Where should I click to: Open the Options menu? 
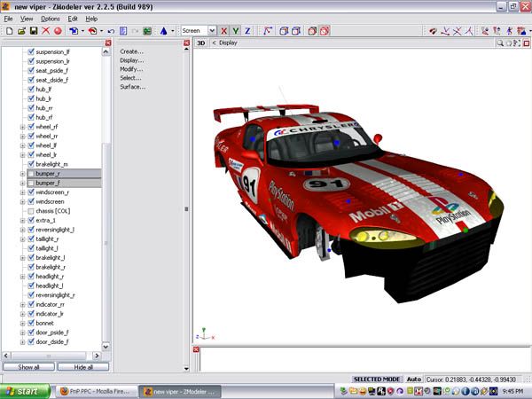pyautogui.click(x=51, y=18)
